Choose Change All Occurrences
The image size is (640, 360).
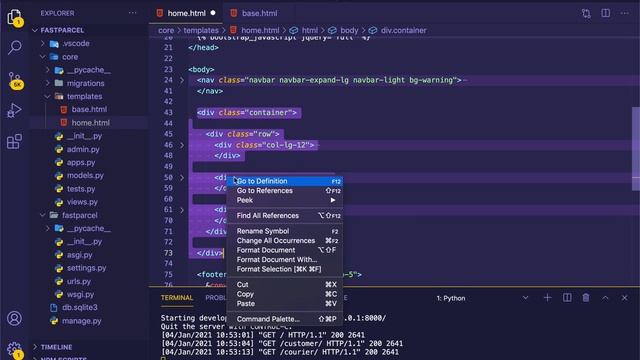tap(285, 240)
